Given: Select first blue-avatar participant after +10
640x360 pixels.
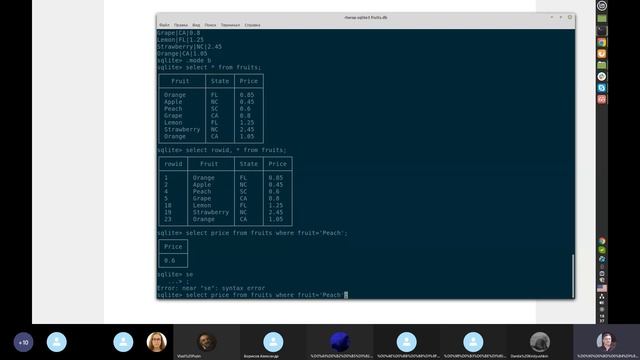Looking at the screenshot, I should coord(57,342).
